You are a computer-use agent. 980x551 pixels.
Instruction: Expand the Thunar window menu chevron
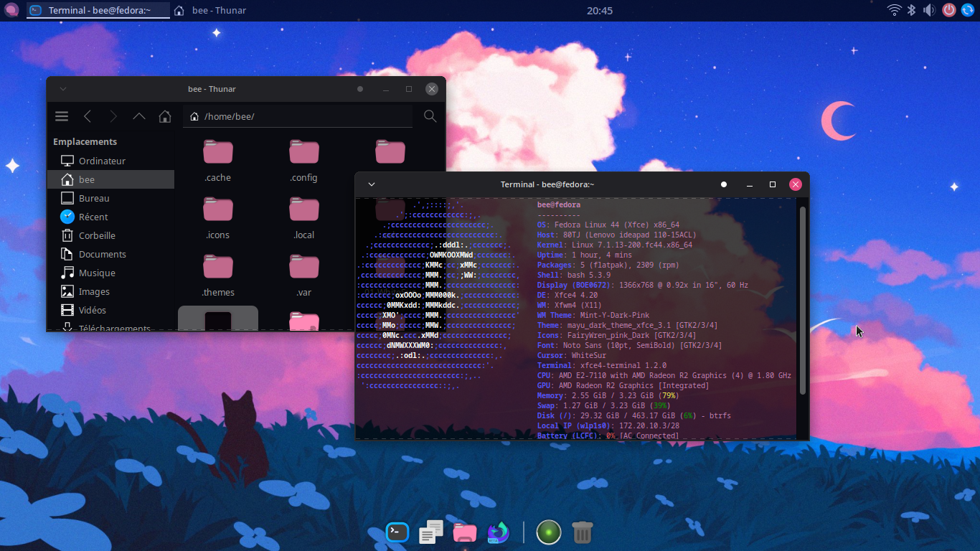click(63, 89)
